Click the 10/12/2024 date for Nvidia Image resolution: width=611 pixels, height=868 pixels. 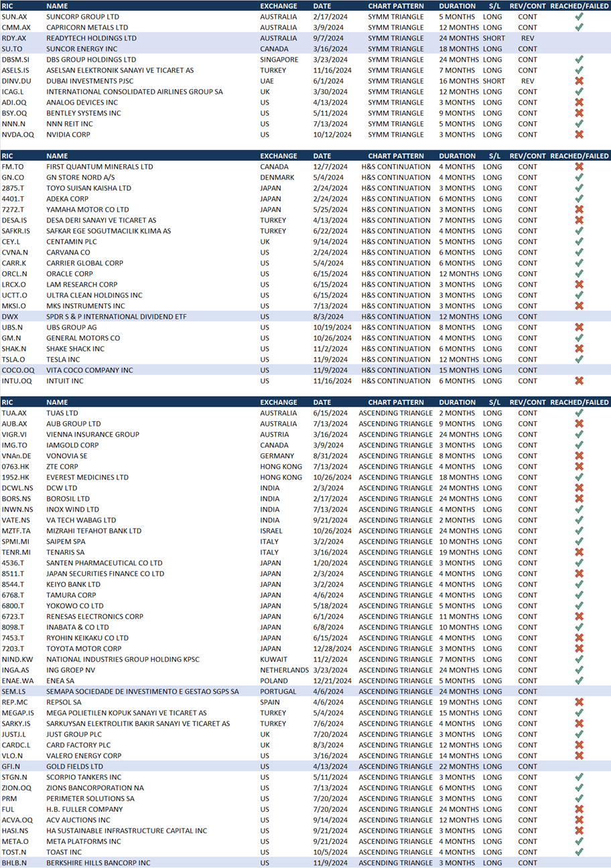coord(332,135)
